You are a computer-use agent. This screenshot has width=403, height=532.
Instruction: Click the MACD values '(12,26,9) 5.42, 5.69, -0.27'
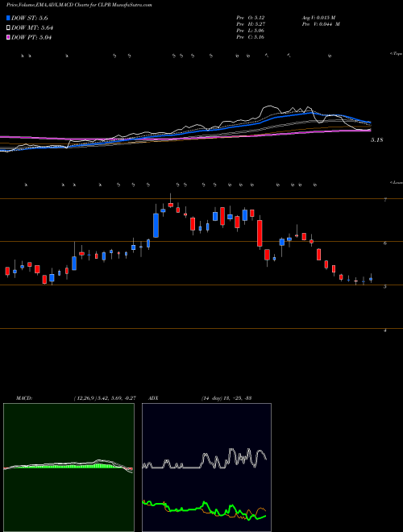point(105,398)
